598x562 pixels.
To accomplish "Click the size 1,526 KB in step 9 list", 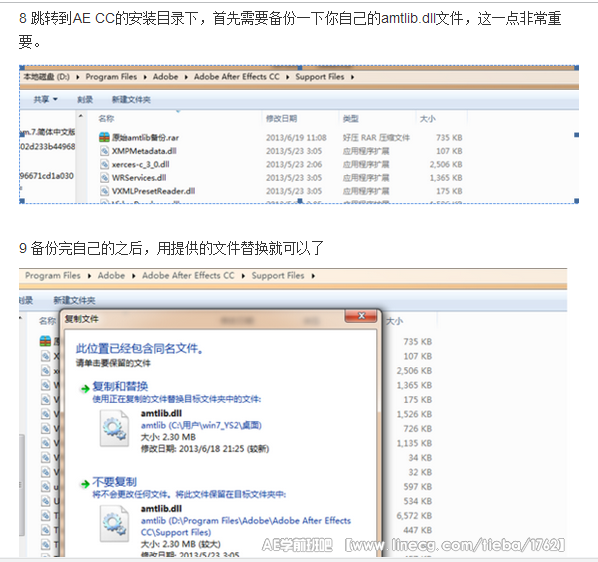I will point(414,414).
